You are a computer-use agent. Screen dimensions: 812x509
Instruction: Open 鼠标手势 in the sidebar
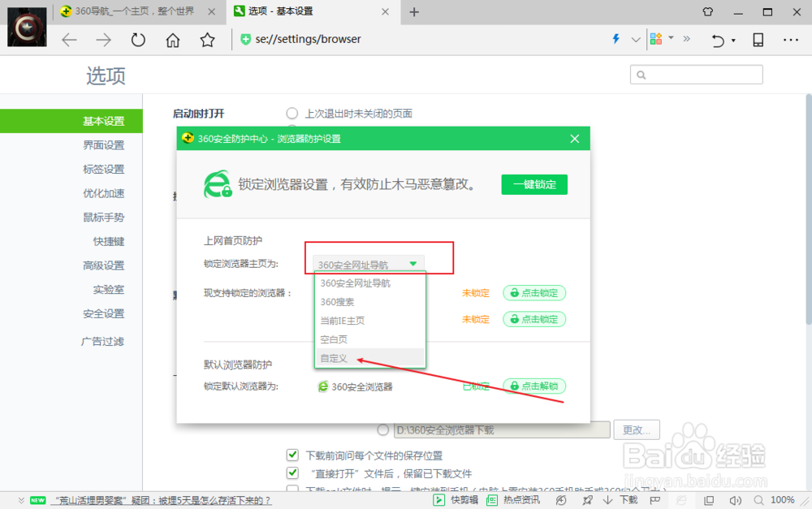click(104, 218)
